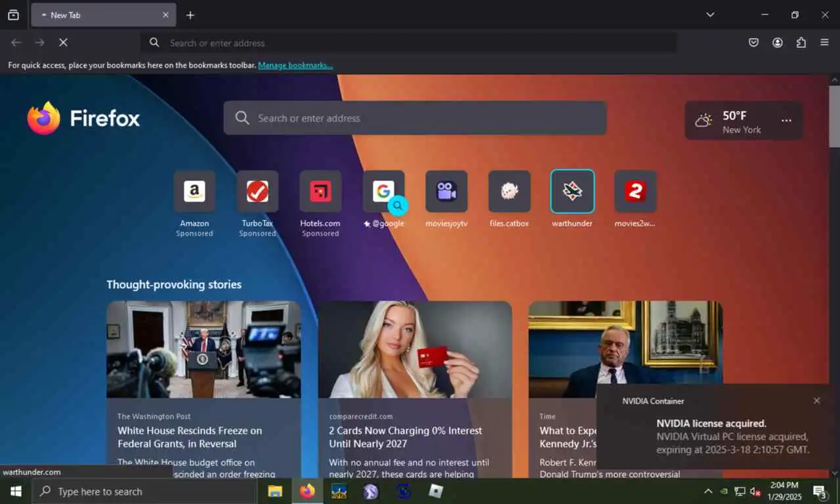Open a new tab with plus button
The image size is (840, 504).
(190, 15)
